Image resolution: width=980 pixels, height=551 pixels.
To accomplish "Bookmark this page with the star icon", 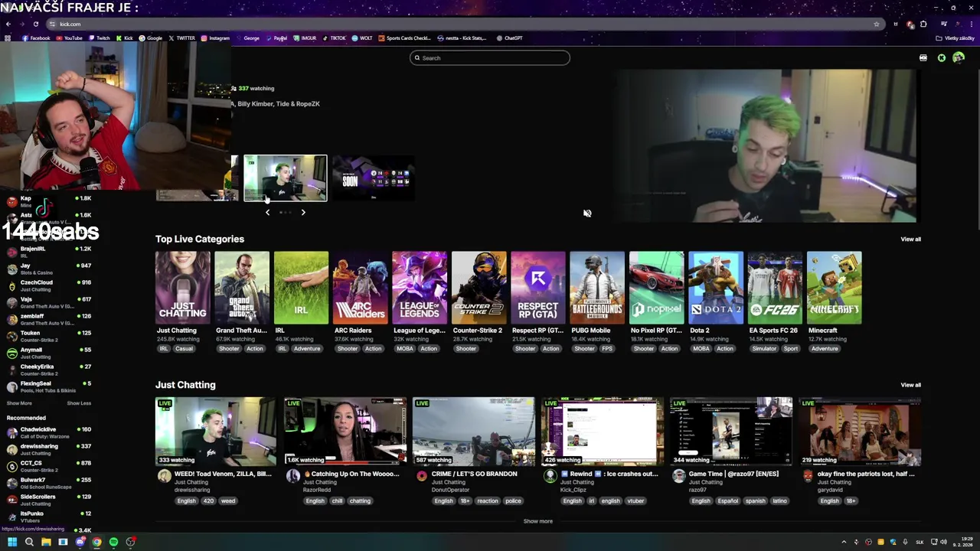I will click(x=877, y=24).
